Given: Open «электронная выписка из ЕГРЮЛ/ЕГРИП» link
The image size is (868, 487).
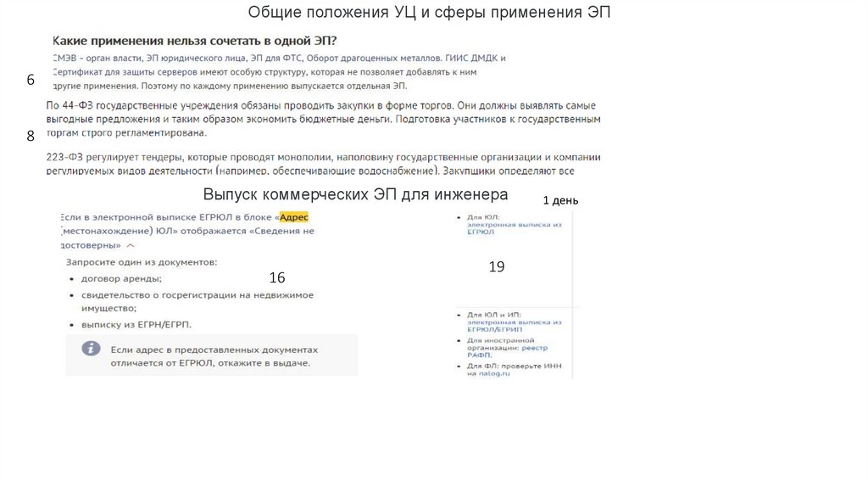Looking at the screenshot, I should coord(514,326).
